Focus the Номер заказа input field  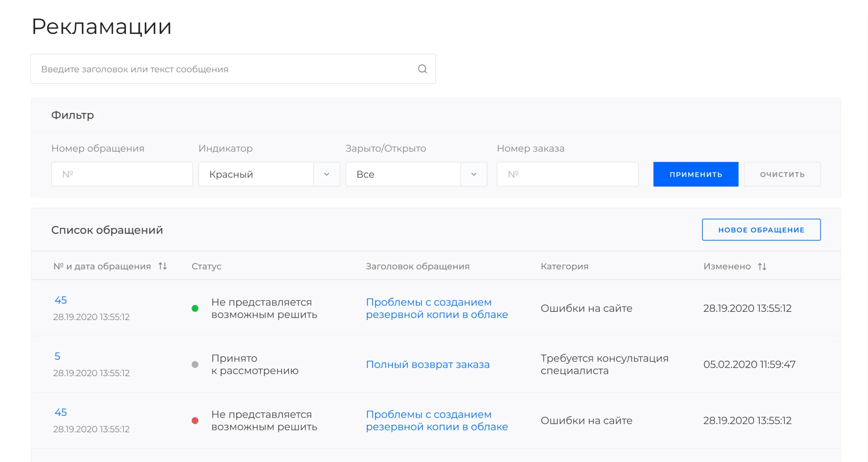tap(567, 174)
